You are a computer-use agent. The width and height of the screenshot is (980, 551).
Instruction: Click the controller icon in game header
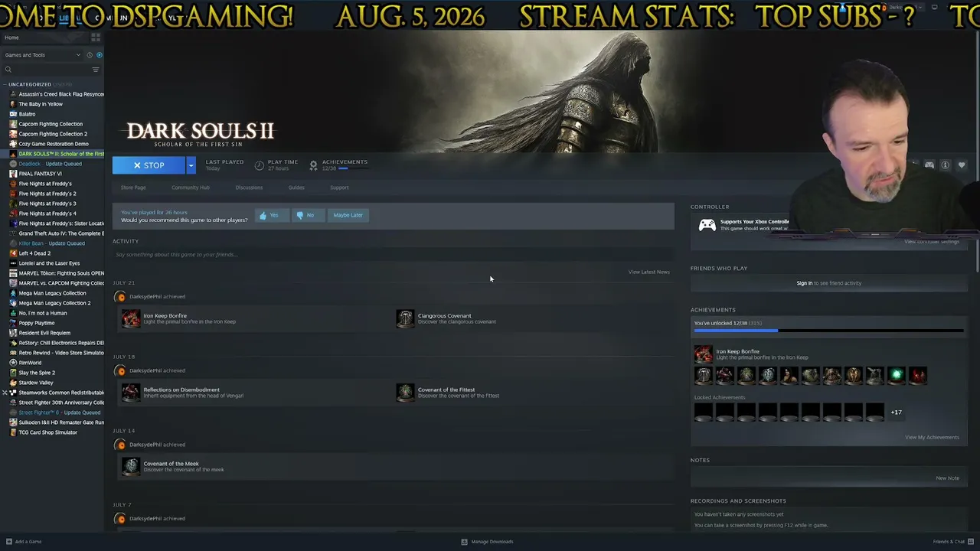[x=929, y=165]
